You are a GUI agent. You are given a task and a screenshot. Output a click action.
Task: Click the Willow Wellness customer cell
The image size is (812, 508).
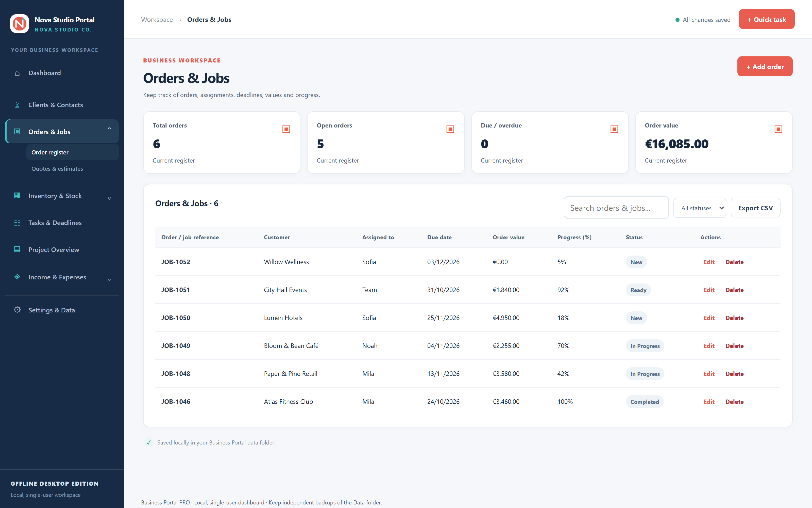pyautogui.click(x=286, y=262)
